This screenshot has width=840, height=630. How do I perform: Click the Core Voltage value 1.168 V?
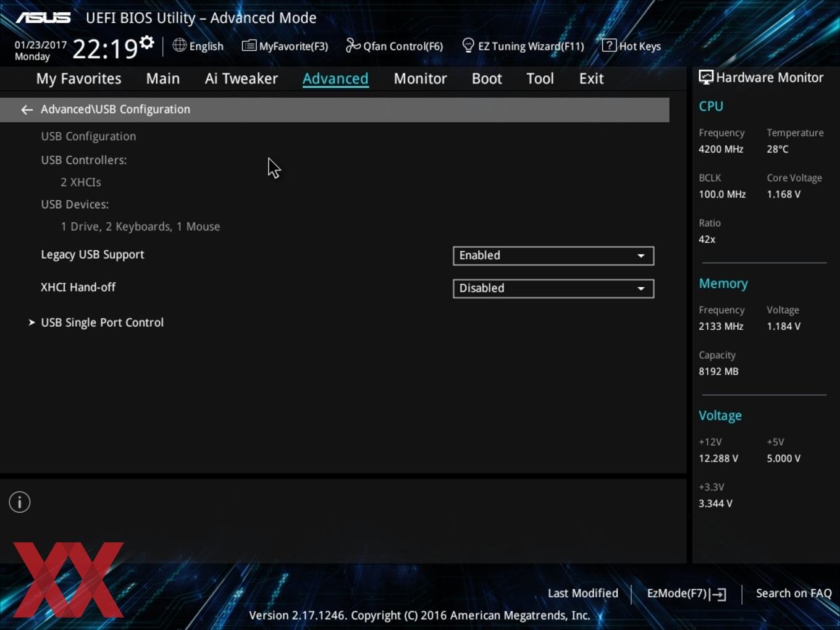tap(784, 194)
